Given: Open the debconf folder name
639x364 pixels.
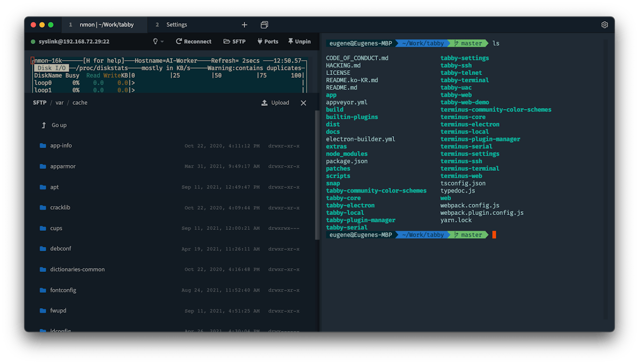Looking at the screenshot, I should click(x=61, y=249).
